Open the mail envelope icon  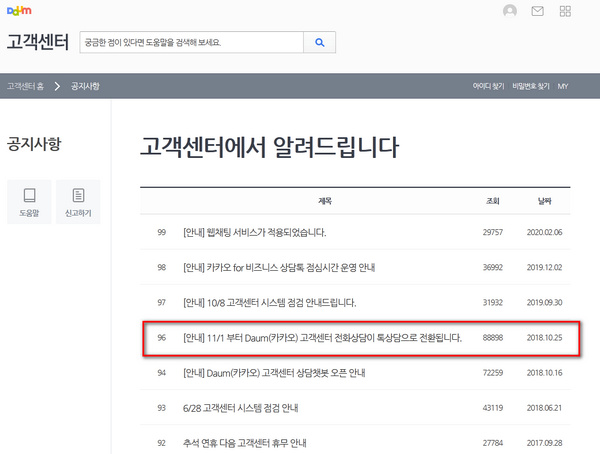537,11
